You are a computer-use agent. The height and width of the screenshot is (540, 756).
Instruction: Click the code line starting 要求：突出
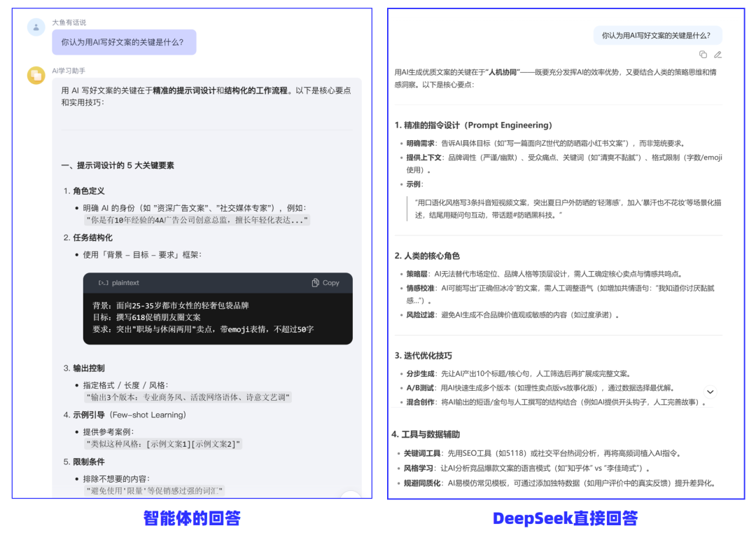coord(203,329)
